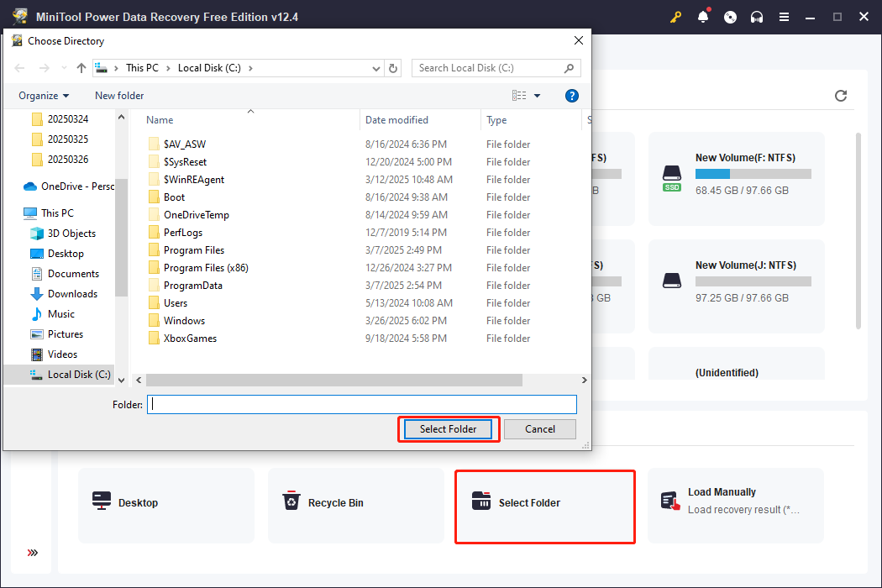Click the refresh drives icon in MiniTool window

pyautogui.click(x=840, y=96)
